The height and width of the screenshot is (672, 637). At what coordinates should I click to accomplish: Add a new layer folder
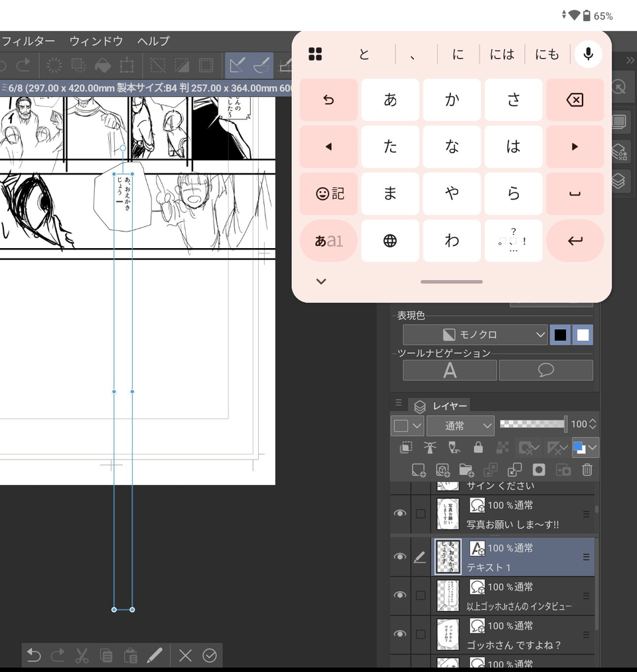pyautogui.click(x=466, y=470)
